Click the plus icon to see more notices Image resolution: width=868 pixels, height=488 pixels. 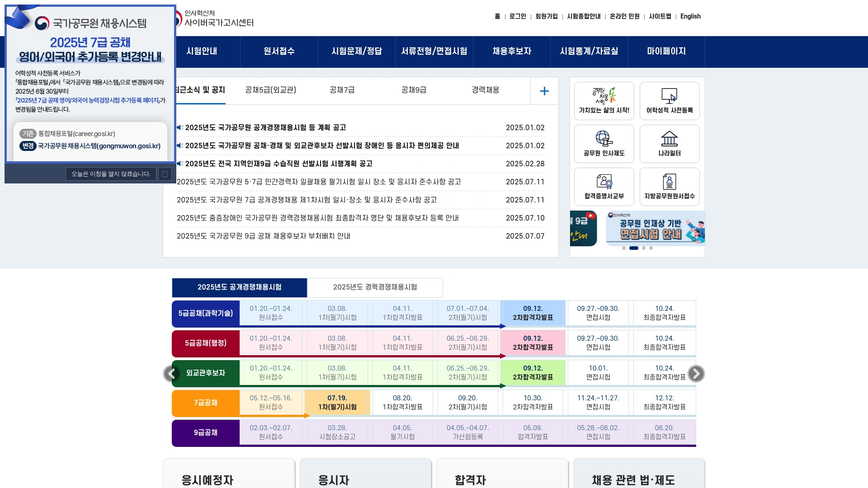click(x=544, y=91)
